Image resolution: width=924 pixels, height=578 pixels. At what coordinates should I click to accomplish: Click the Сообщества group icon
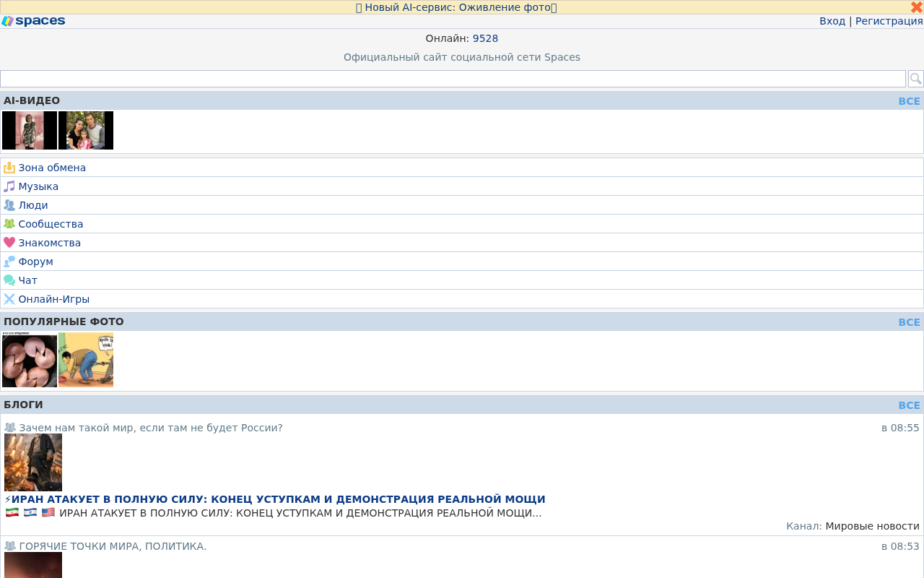pyautogui.click(x=9, y=224)
